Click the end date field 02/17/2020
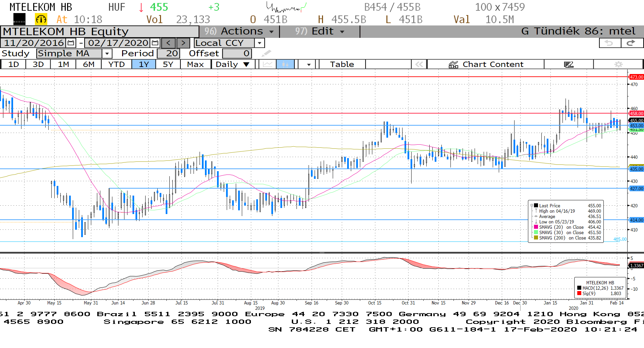 tap(118, 43)
